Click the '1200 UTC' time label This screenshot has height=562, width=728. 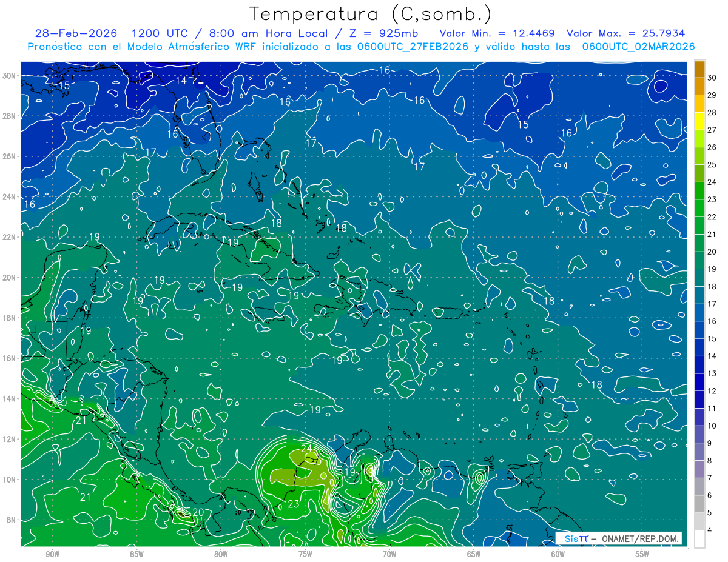pos(161,33)
